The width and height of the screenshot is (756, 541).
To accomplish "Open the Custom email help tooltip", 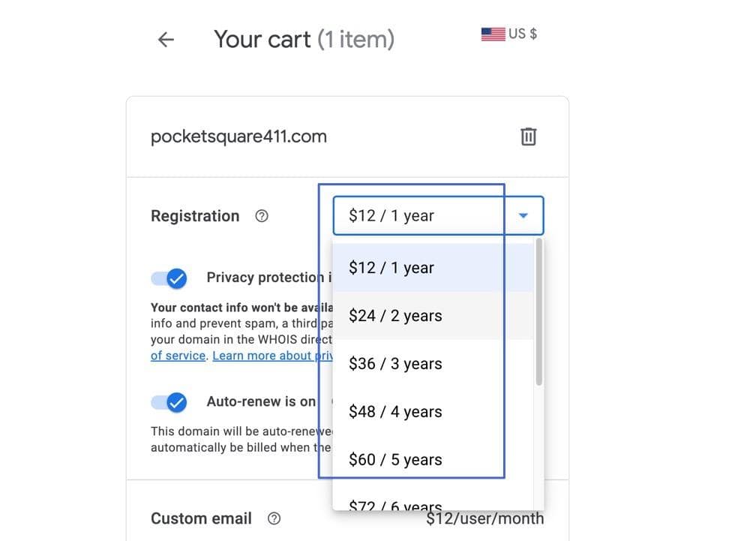I will click(274, 518).
